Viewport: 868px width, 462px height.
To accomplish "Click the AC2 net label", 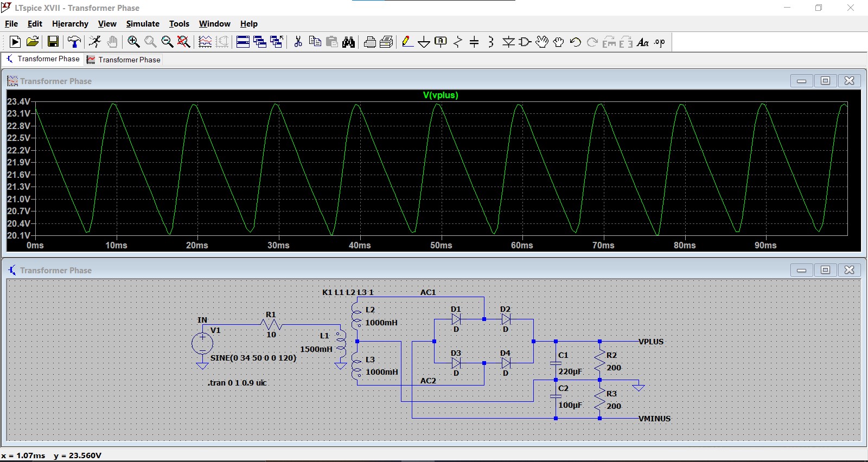I will (x=428, y=381).
